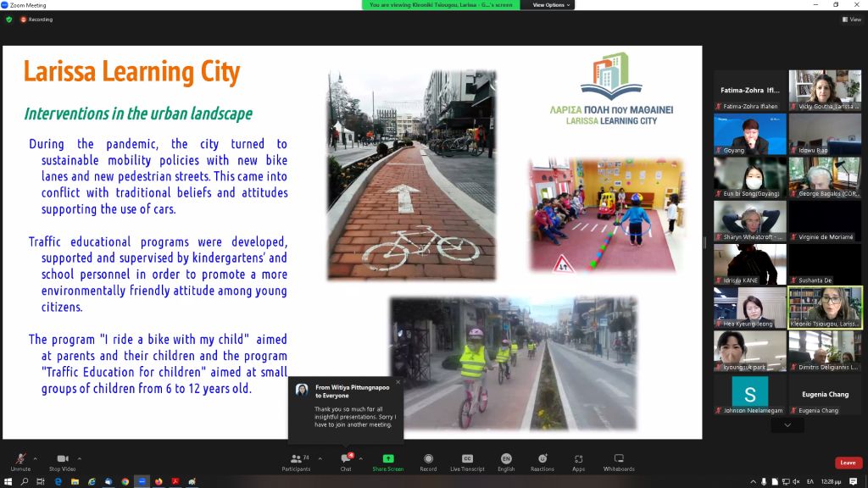
Task: Open the Chat panel
Action: [x=346, y=459]
